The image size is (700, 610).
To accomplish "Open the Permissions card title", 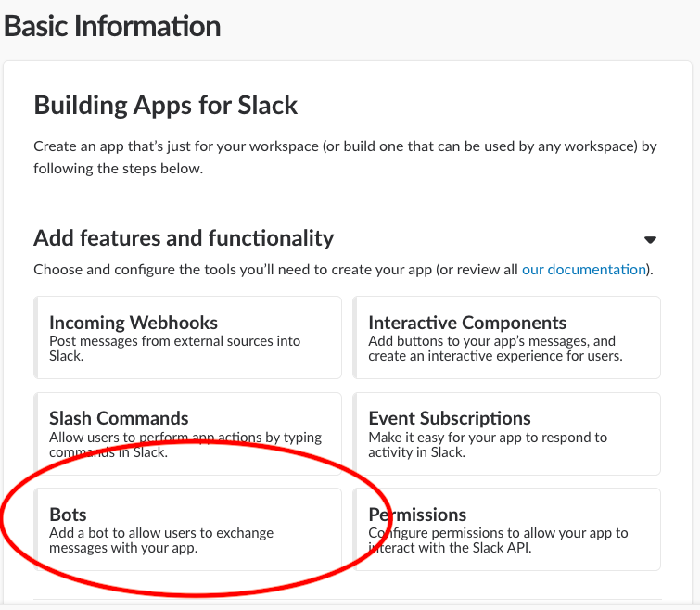I will pyautogui.click(x=417, y=515).
